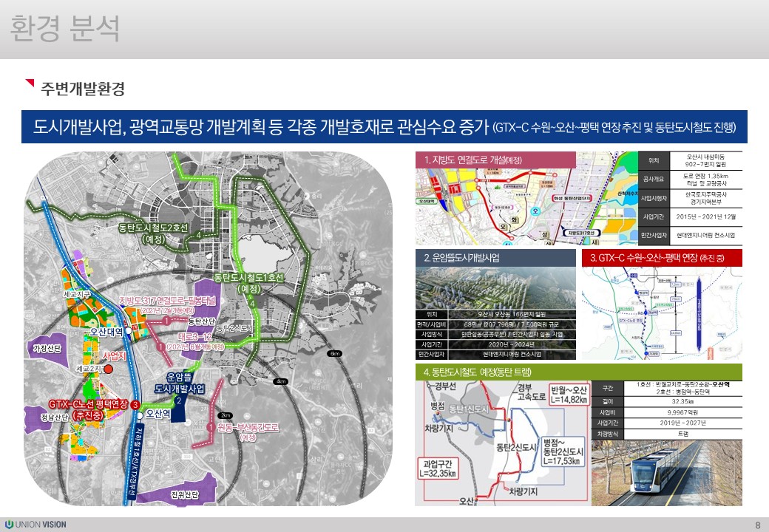Image resolution: width=769 pixels, height=532 pixels.
Task: Click the 오산시 내삼미동 902-7번지 일원 cell
Action: 705,160
